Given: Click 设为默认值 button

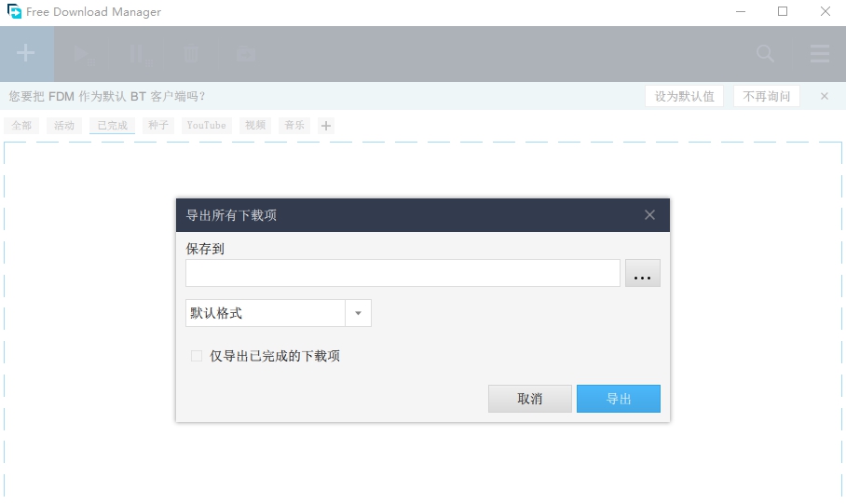Looking at the screenshot, I should (x=684, y=96).
